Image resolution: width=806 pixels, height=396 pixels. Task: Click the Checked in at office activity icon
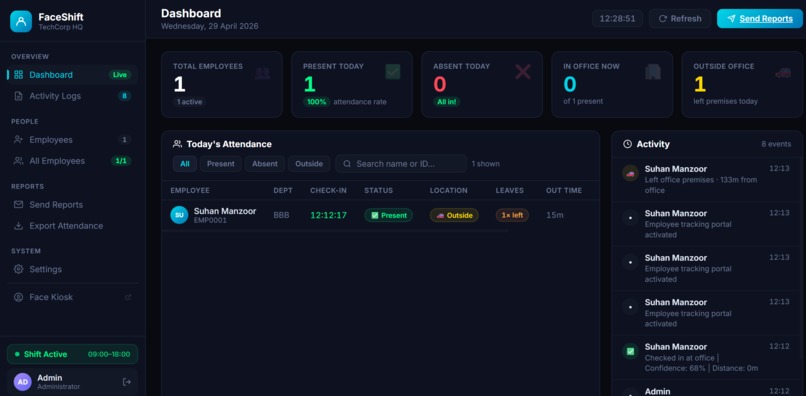[630, 351]
